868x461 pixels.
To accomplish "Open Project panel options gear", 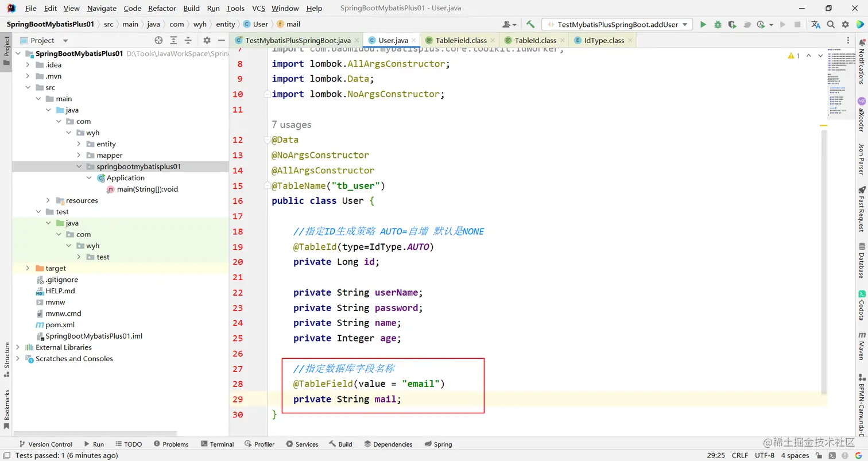I will pos(207,40).
